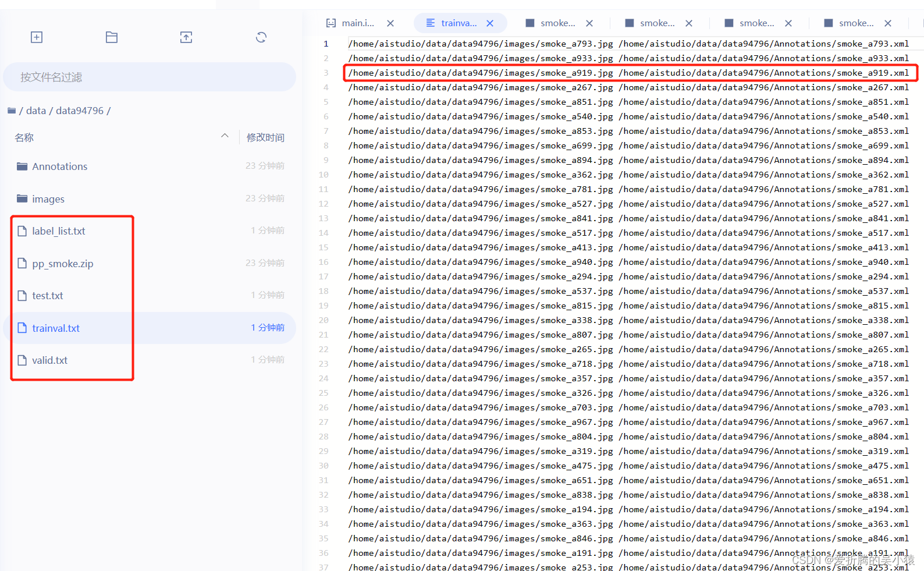Click the 23 分钟前 time for pp_smoke.zip

pos(265,263)
